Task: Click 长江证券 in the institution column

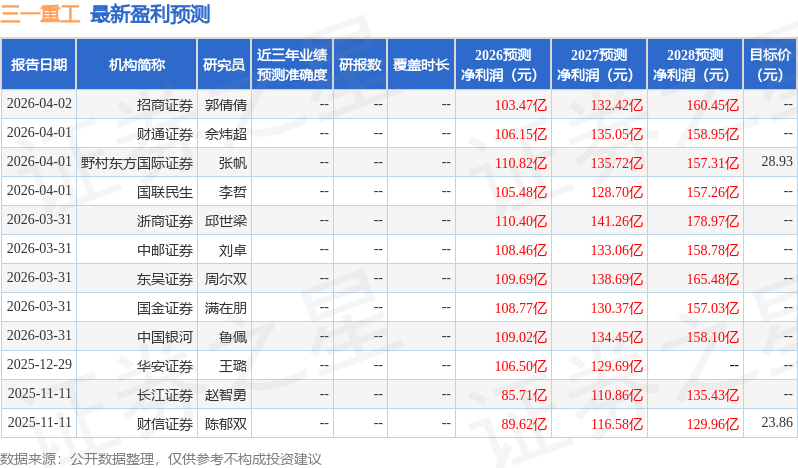Action: coord(165,394)
